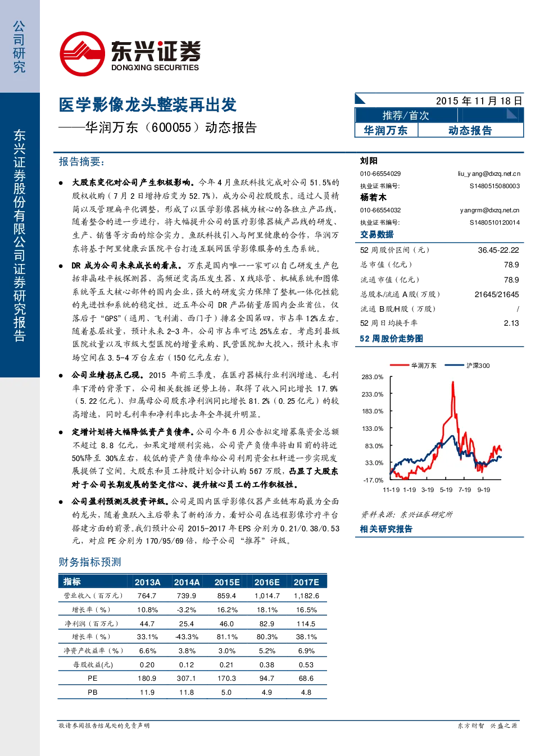Click the 交易数据 heading
Viewport: 558px width, 756px height.
click(377, 234)
